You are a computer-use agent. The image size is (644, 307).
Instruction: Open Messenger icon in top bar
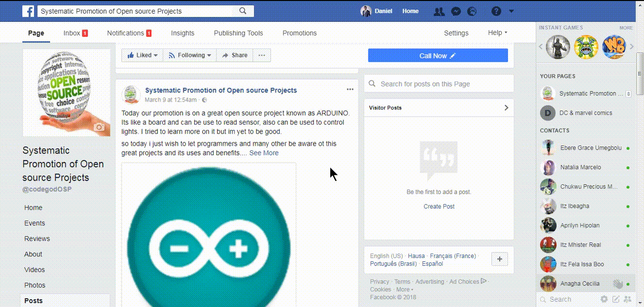456,11
